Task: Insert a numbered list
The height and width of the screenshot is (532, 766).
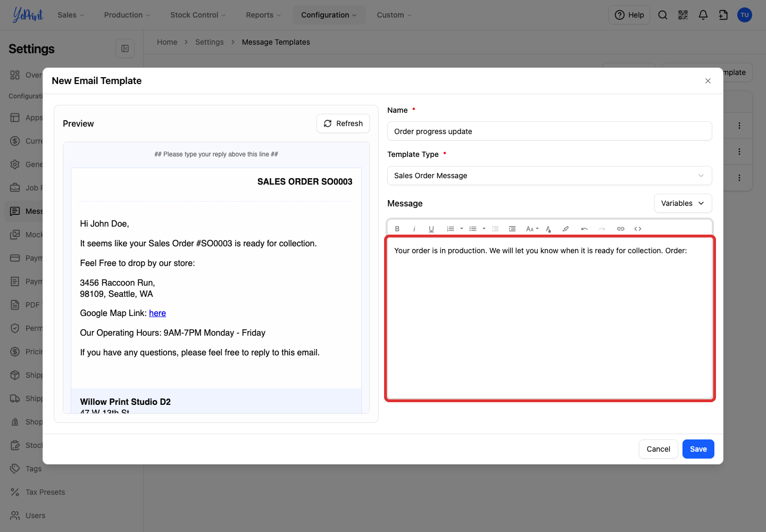Action: 451,229
